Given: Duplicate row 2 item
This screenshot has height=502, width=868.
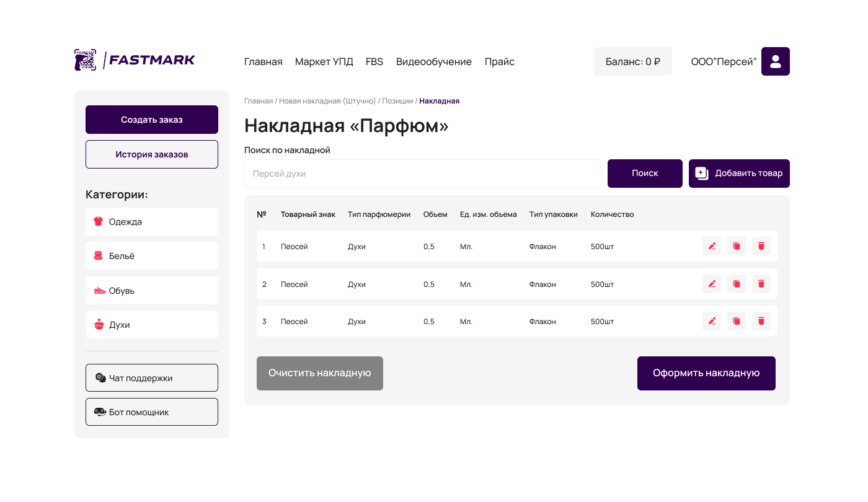Looking at the screenshot, I should coord(737,284).
